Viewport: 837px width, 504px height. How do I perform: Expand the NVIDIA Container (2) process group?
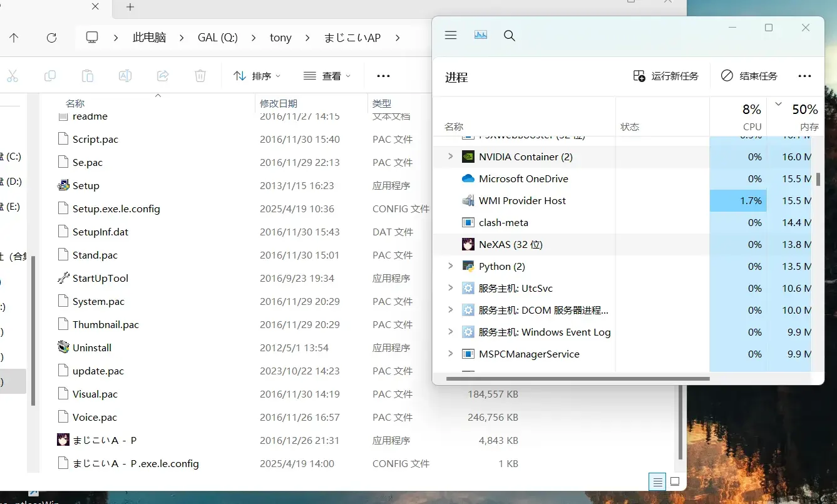pyautogui.click(x=450, y=157)
